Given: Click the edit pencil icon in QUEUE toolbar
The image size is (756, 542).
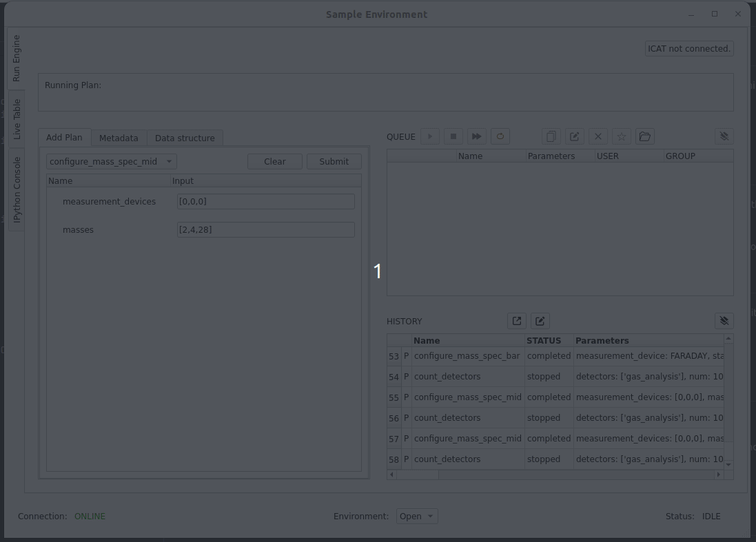Looking at the screenshot, I should (x=574, y=136).
